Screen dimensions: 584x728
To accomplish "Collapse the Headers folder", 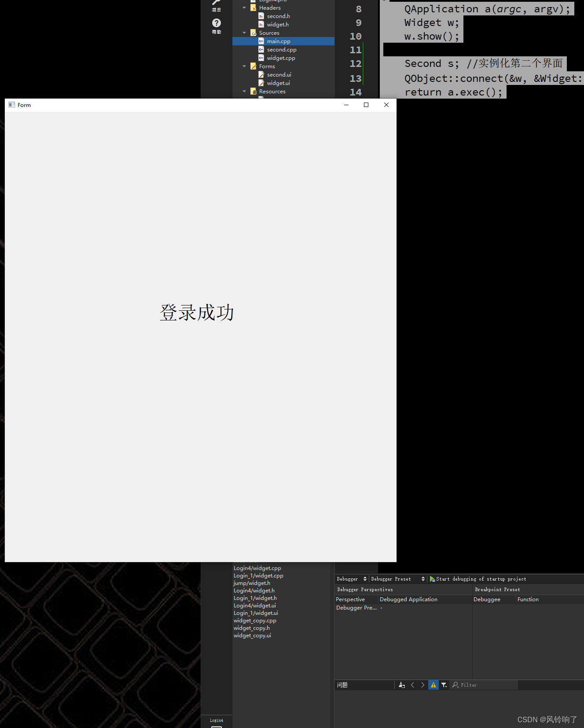I will [244, 8].
